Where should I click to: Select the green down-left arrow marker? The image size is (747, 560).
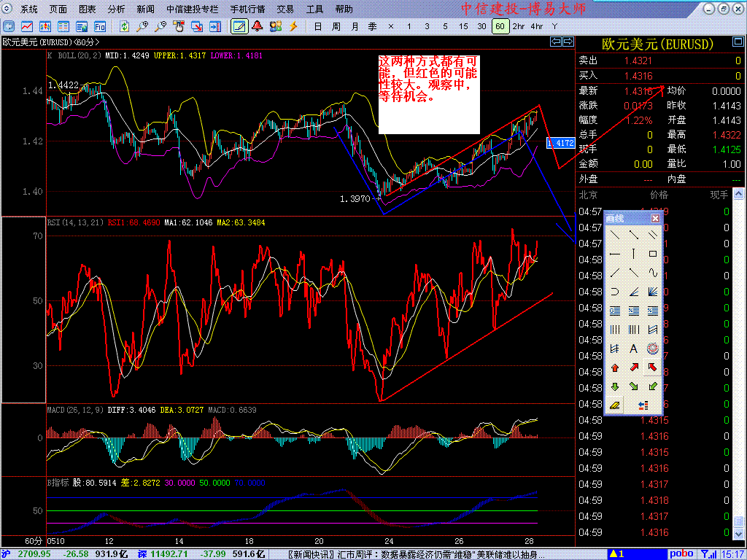click(653, 386)
